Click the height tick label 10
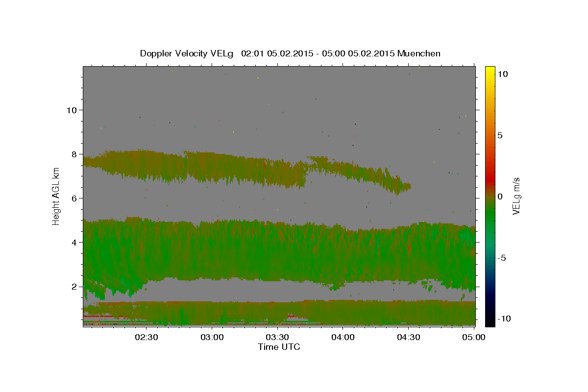588x392 pixels. 72,110
